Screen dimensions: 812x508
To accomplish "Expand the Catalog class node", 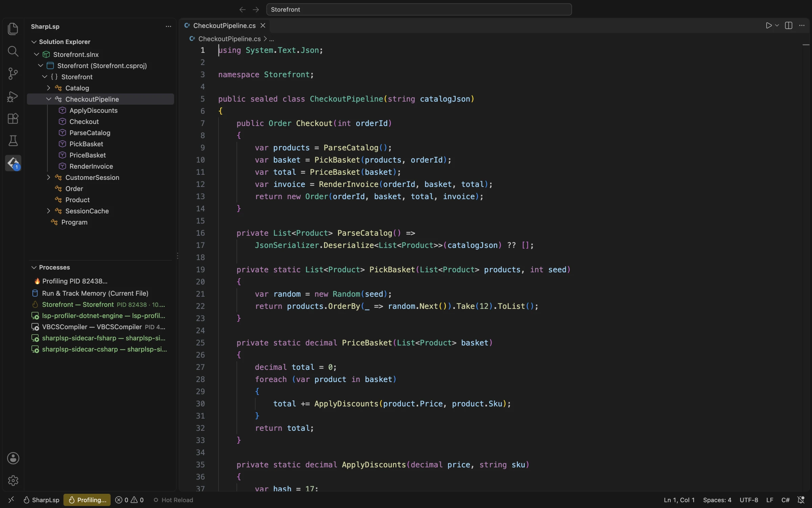I will click(x=48, y=88).
